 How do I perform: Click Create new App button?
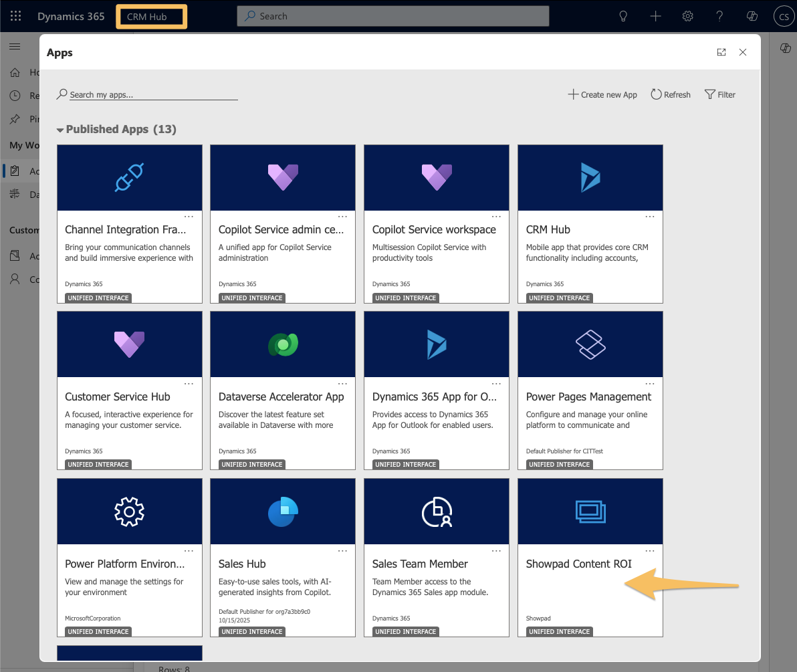602,95
